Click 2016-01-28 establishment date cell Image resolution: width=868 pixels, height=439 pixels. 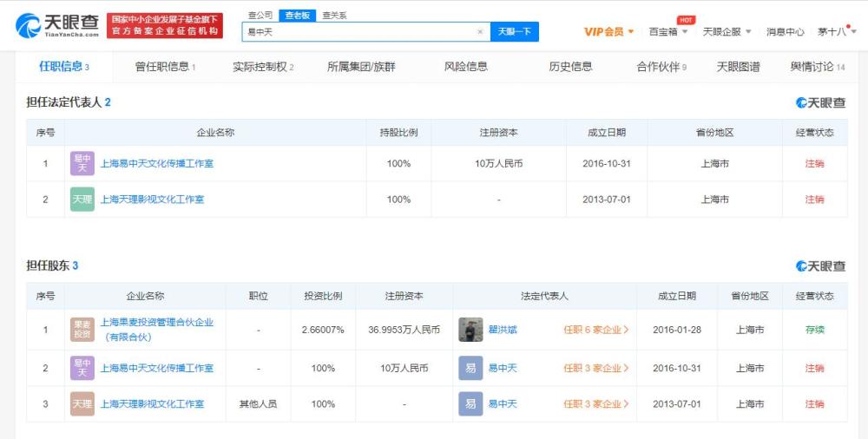(677, 330)
